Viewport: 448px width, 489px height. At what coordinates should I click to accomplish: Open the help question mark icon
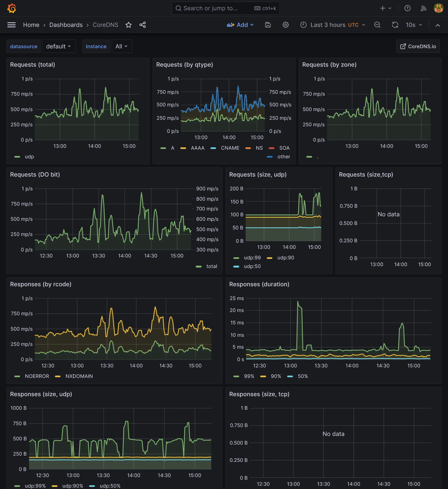point(408,8)
